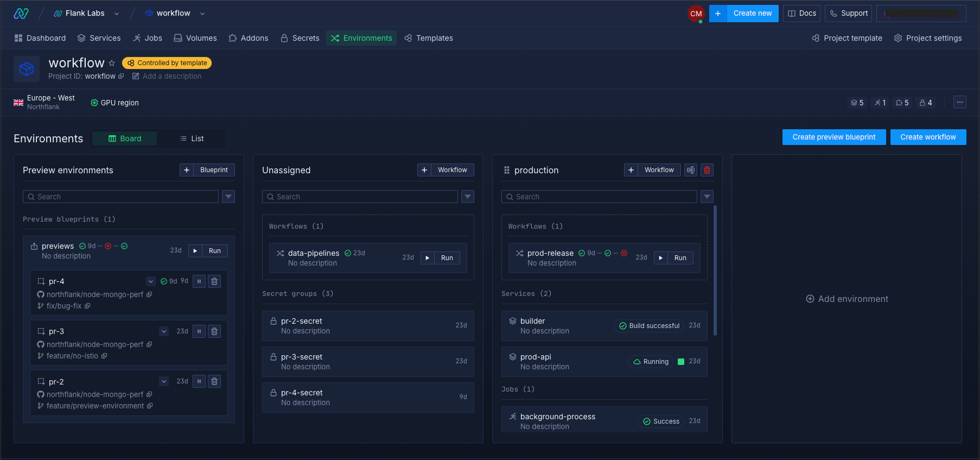Switch to Board view

pos(125,138)
